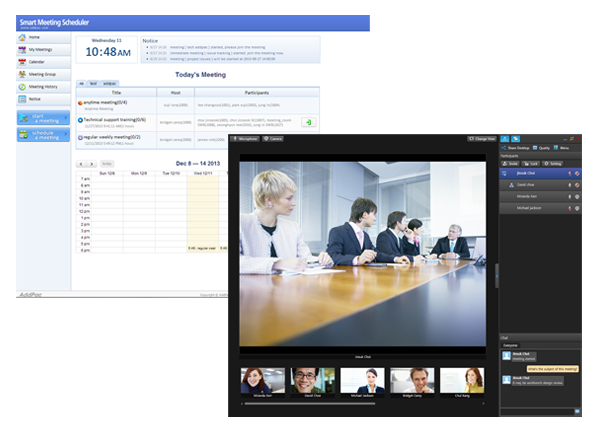Click the Bridget Carey video thumbnail
The width and height of the screenshot is (602, 438).
412,380
